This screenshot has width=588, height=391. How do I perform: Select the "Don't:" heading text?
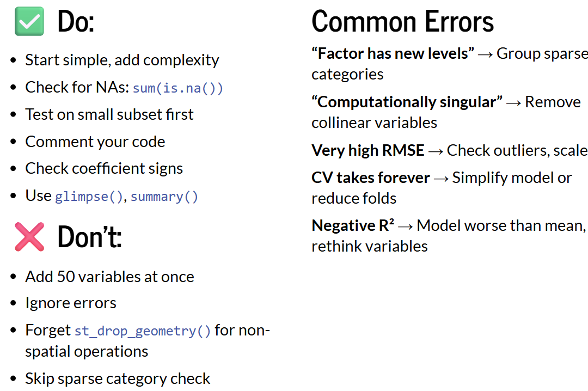[89, 237]
